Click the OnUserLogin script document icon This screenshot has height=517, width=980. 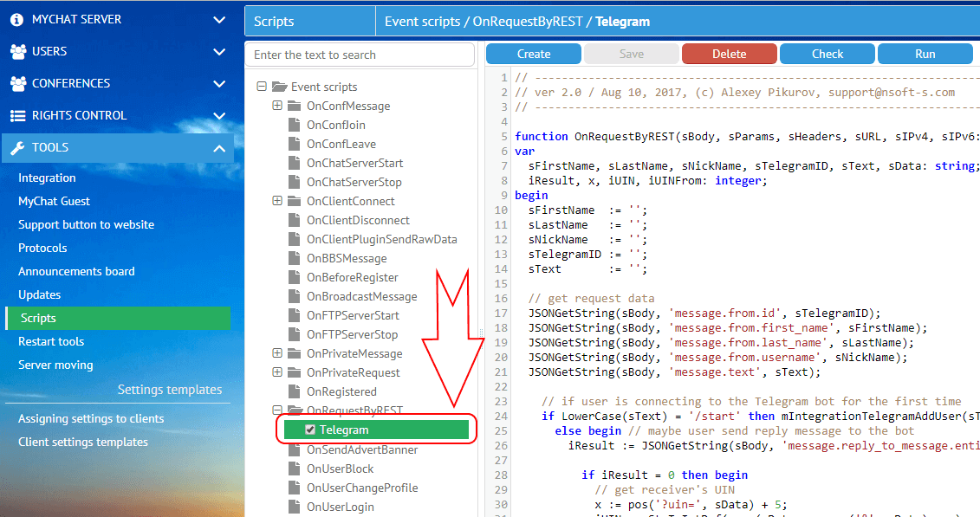[295, 506]
